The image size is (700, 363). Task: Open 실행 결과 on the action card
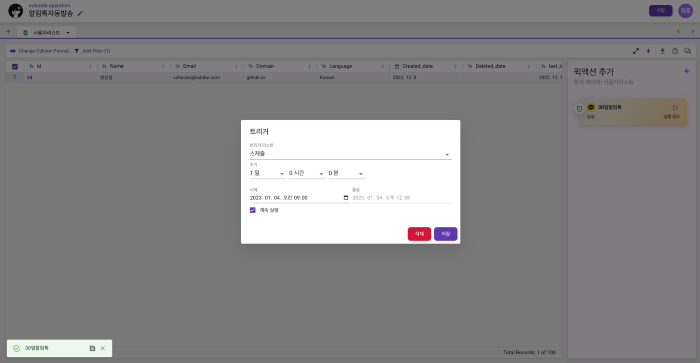tap(671, 117)
